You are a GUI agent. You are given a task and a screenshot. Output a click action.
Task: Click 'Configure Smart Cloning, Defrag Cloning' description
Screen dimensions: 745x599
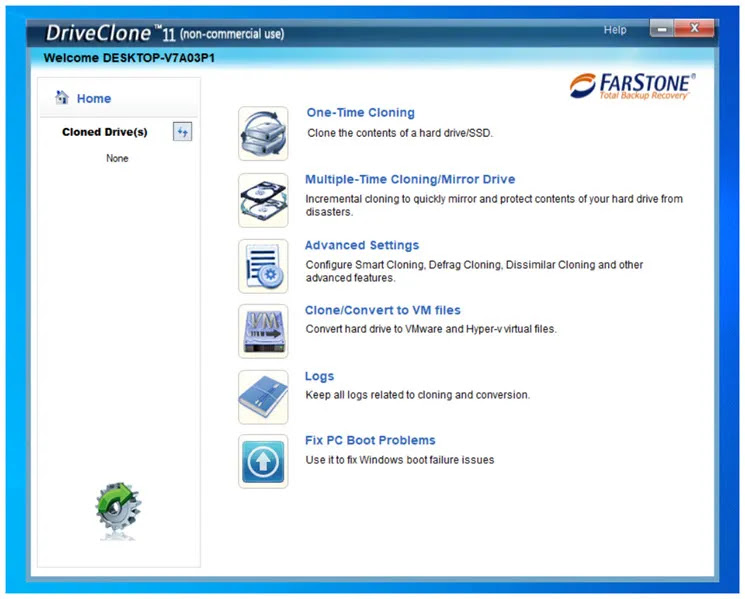474,271
